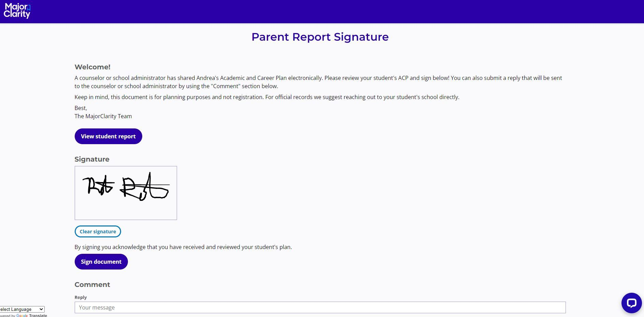Viewport: 644px width, 317px height.
Task: Click the Parent Report Signature title
Action: tap(320, 37)
